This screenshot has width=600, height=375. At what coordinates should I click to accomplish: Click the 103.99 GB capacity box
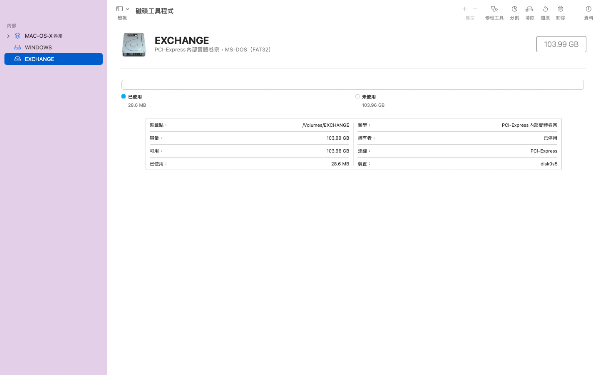click(561, 44)
